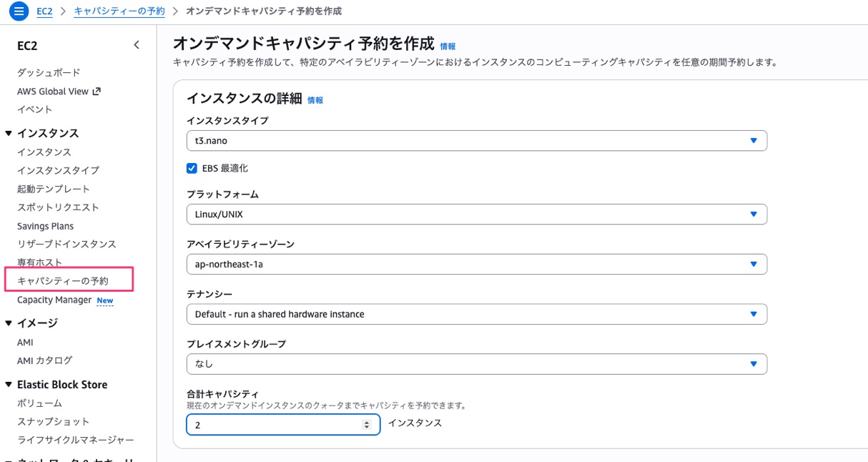The height and width of the screenshot is (462, 868).
Task: Go to キャパシティーの予約 in the sidebar
Action: (63, 281)
